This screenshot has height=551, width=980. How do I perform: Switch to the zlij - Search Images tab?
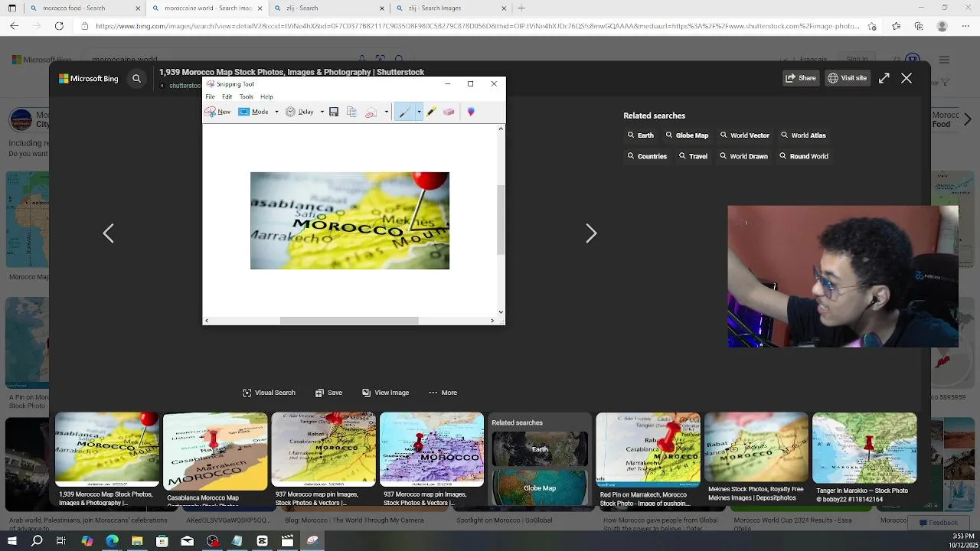(449, 8)
